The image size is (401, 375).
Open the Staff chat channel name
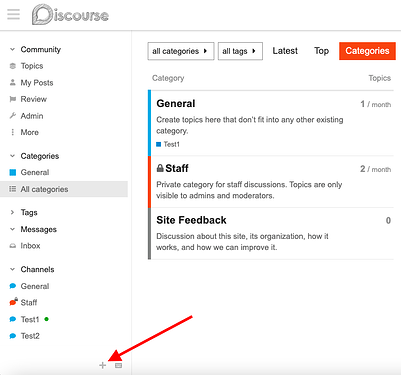tap(29, 302)
